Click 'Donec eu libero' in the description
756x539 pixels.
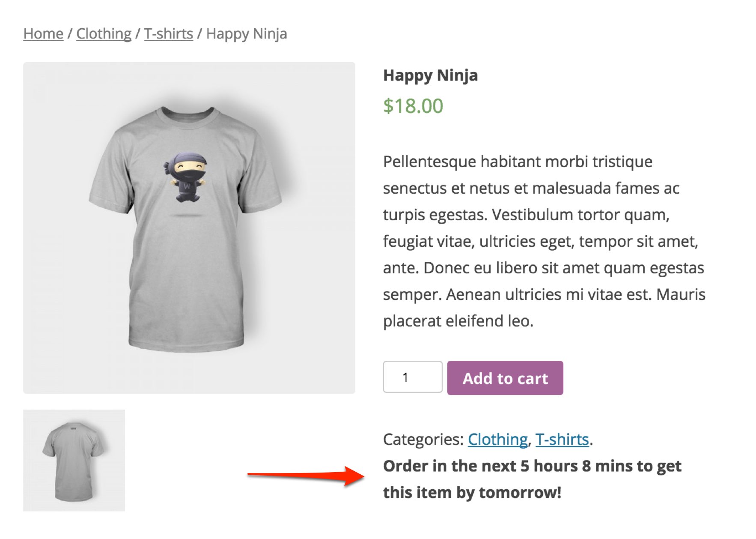[479, 268]
